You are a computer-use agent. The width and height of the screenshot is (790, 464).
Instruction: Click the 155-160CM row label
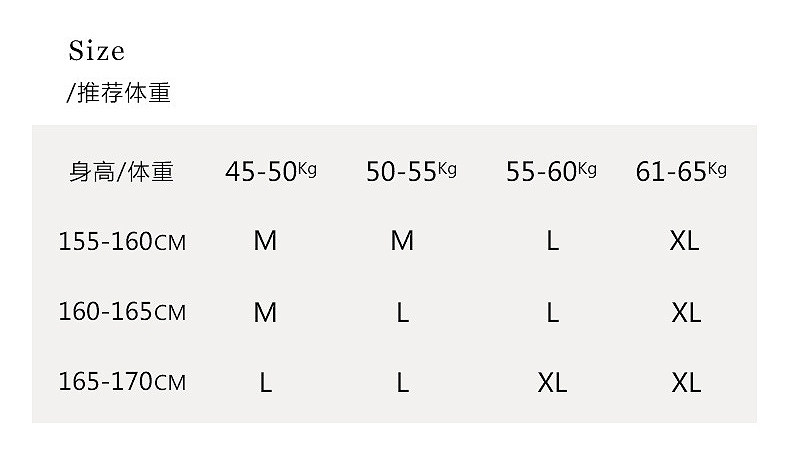pyautogui.click(x=122, y=242)
